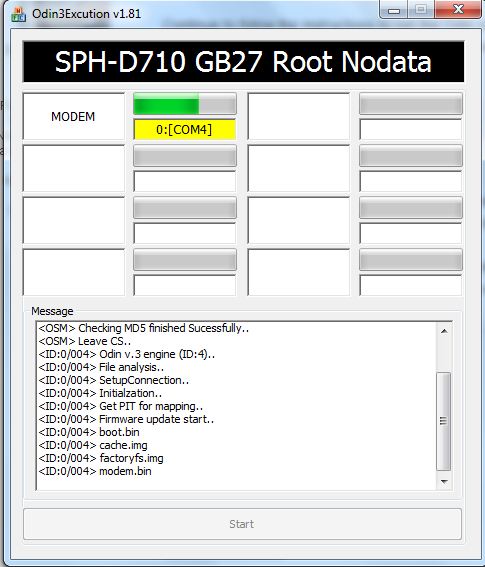
Task: Click the SPH-D710 GB27 Root Nodata banner
Action: pyautogui.click(x=243, y=62)
